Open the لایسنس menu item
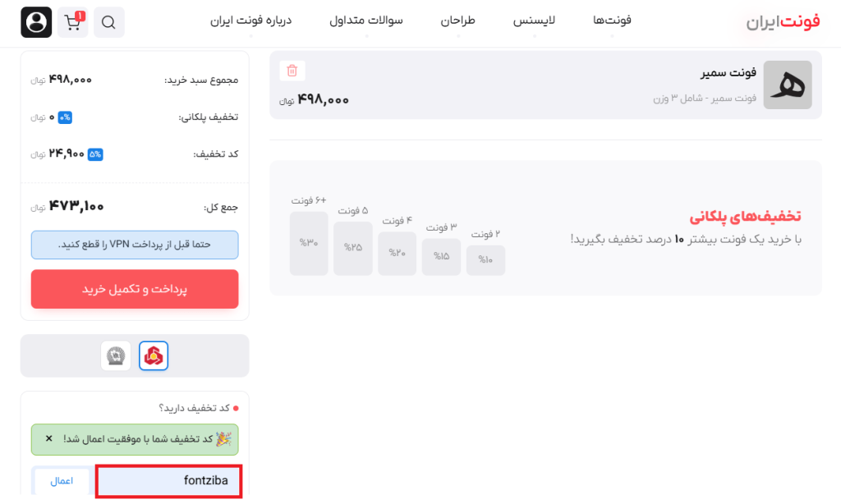This screenshot has width=841, height=504. pos(535,20)
